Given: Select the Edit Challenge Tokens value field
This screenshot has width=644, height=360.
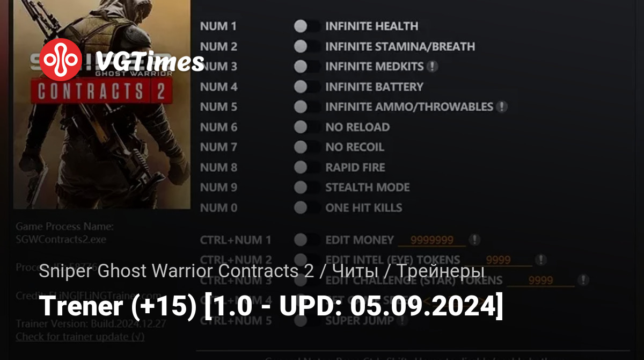Looking at the screenshot, I should (540, 280).
